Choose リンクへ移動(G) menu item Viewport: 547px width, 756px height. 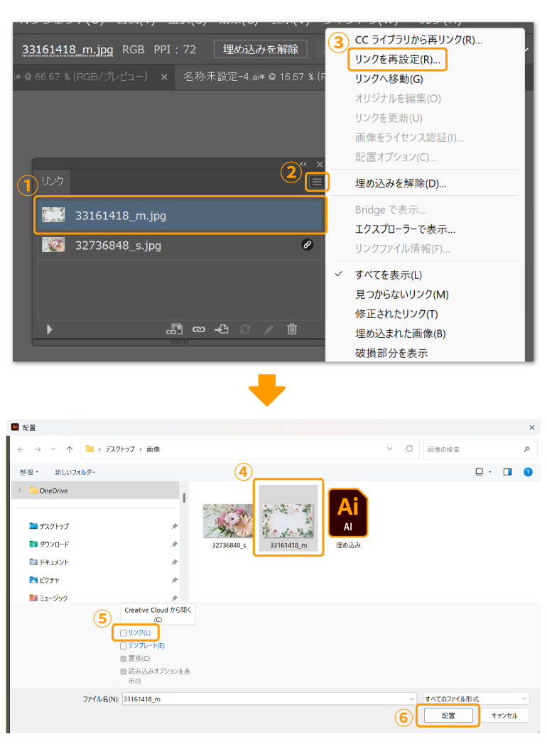(x=389, y=79)
